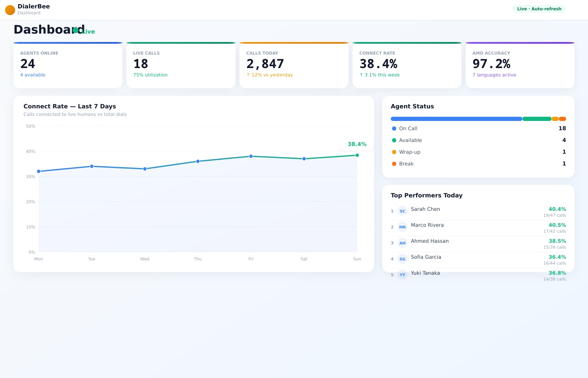Select the Connect Rate stat card
Screen dimensions: 588x378
(x=407, y=65)
